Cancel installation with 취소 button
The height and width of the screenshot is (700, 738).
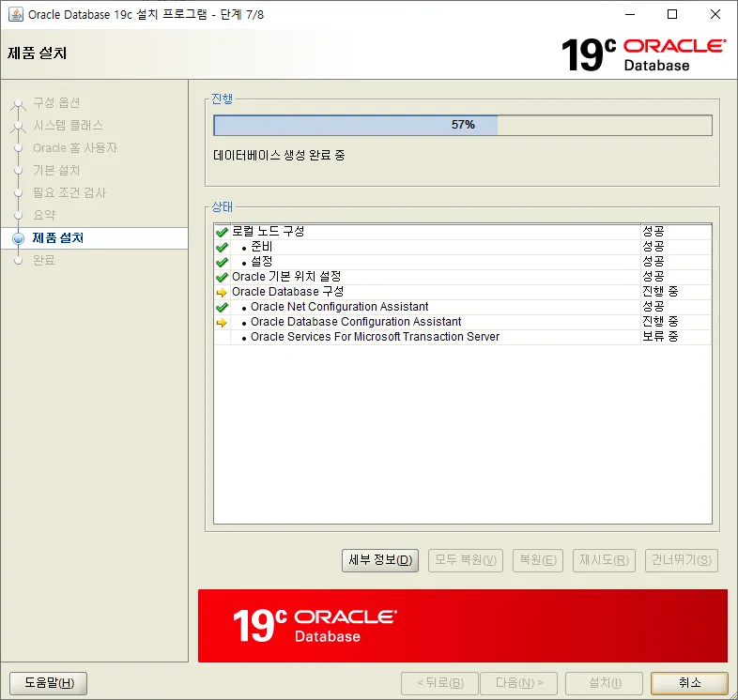689,683
